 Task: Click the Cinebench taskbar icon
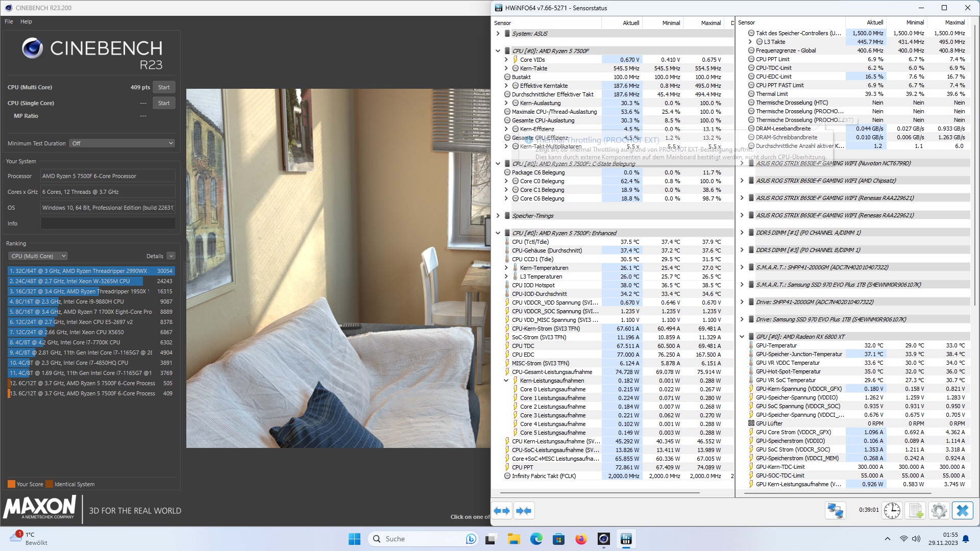(604, 539)
